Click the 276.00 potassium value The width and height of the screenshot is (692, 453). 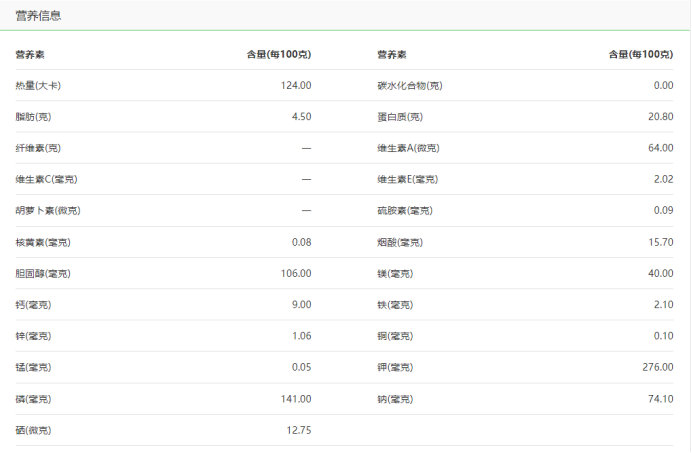coord(657,367)
